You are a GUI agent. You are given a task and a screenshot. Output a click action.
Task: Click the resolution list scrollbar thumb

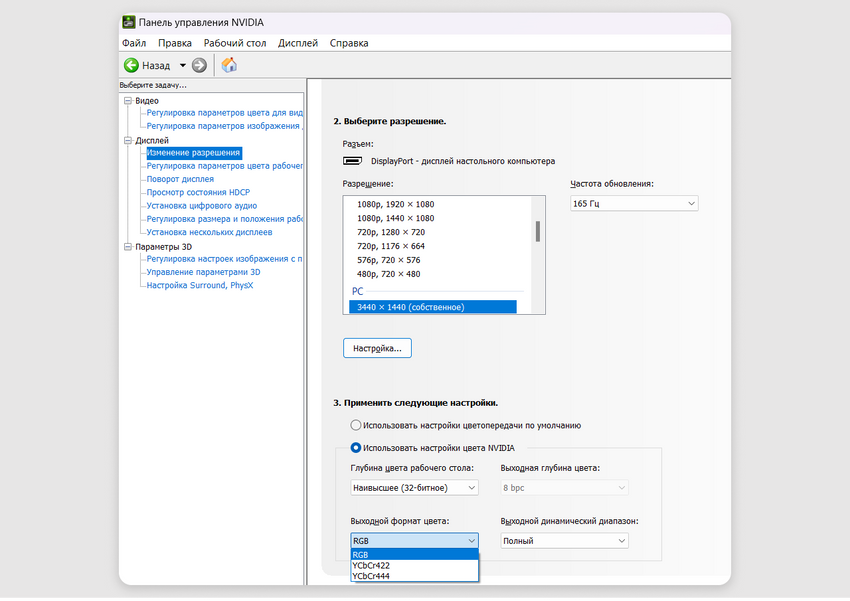[x=538, y=231]
